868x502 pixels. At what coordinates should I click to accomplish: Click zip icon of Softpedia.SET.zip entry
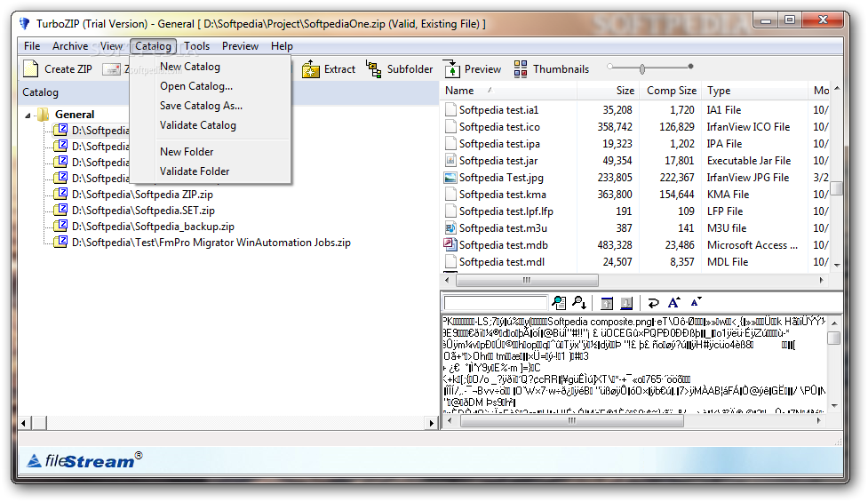click(x=60, y=210)
